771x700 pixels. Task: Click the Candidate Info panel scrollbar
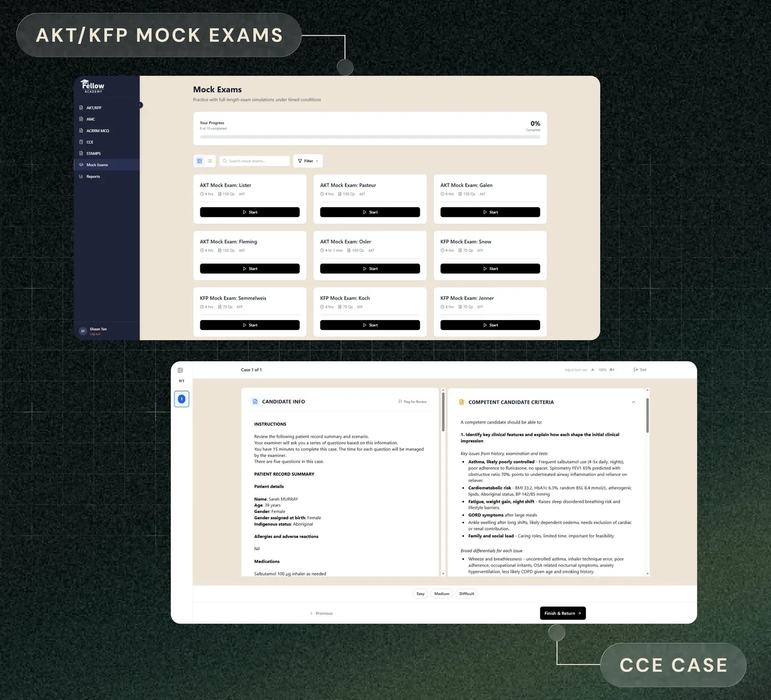(443, 411)
